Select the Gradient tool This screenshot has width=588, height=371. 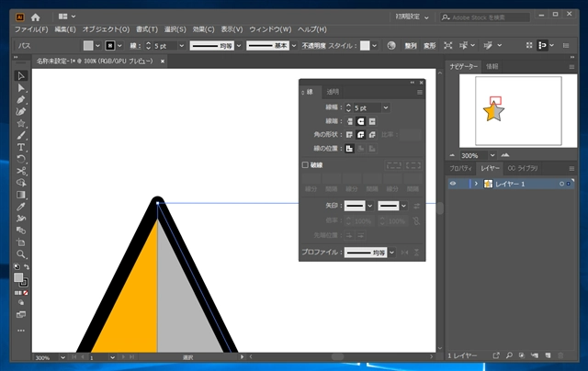click(x=21, y=195)
